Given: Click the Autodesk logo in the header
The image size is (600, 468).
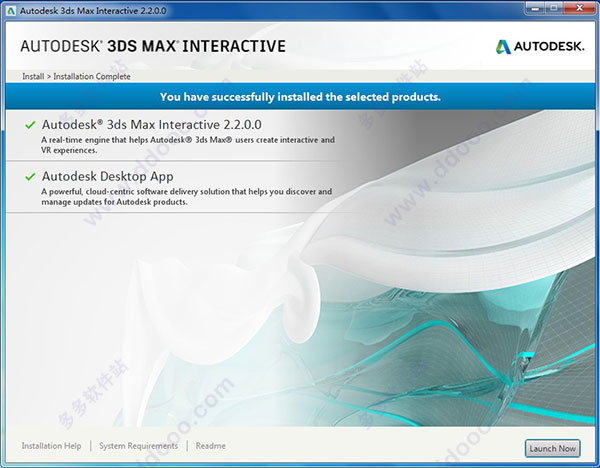Looking at the screenshot, I should pyautogui.click(x=540, y=47).
